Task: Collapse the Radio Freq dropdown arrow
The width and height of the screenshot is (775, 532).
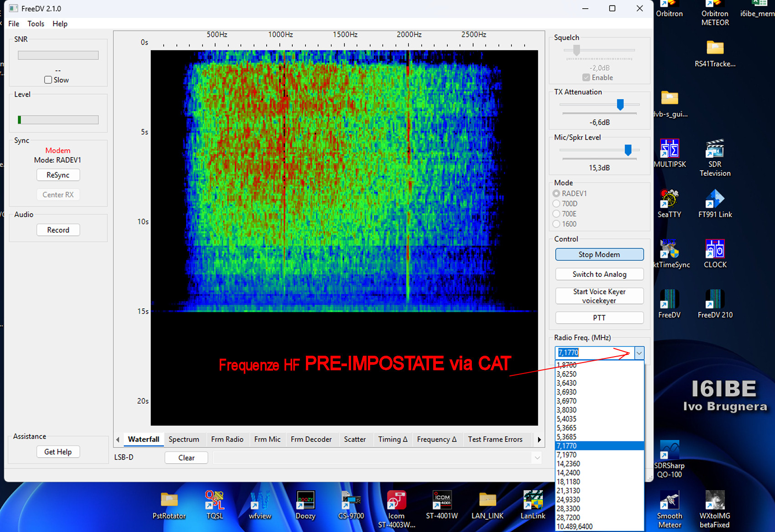Action: [x=639, y=353]
